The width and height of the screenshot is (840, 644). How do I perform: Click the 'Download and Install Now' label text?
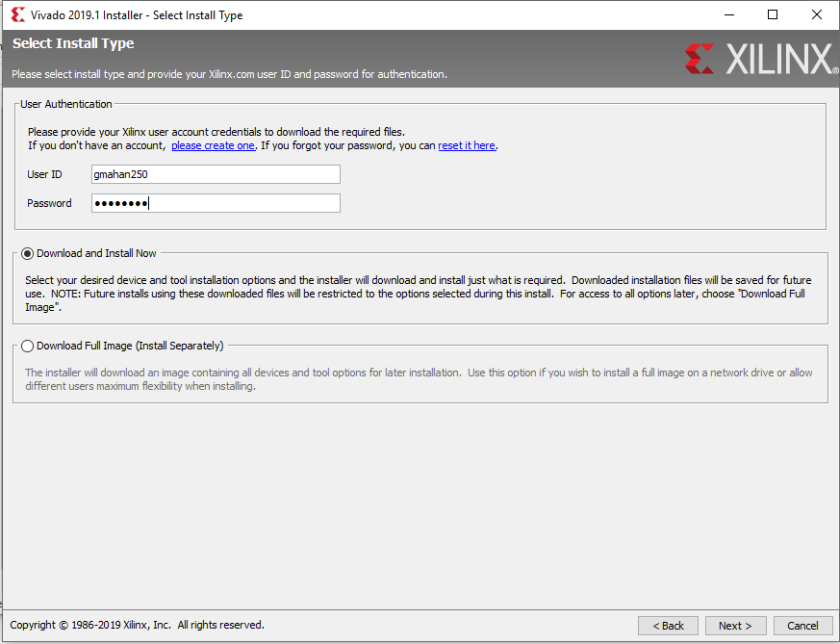pyautogui.click(x=96, y=253)
